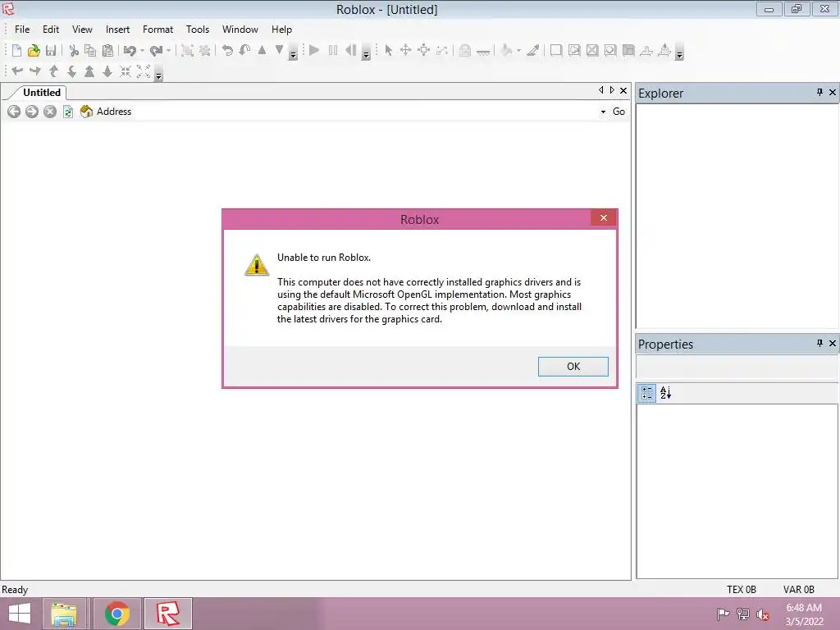Click the grid-pattern surface icon
Viewport: 840px width, 630px height.
coord(628,50)
